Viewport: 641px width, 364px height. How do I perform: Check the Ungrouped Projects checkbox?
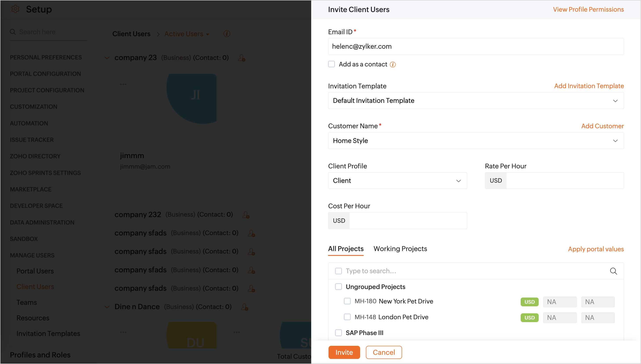tap(338, 287)
